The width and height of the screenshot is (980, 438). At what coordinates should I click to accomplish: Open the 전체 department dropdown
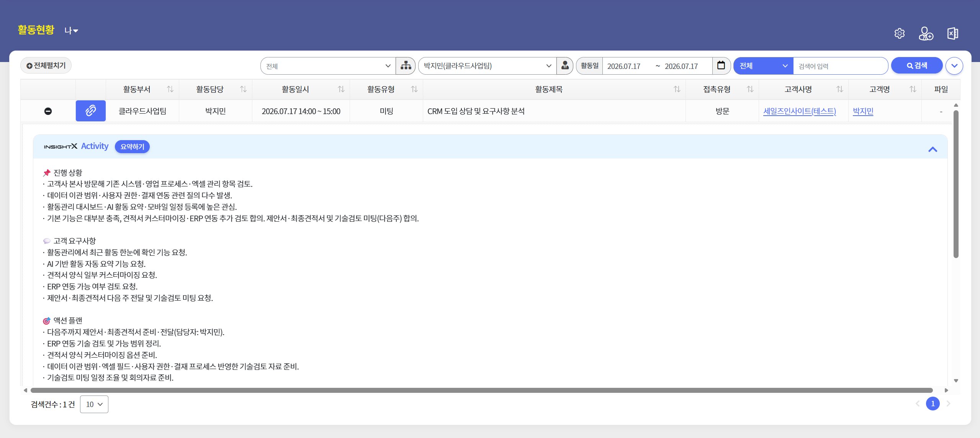(x=328, y=66)
